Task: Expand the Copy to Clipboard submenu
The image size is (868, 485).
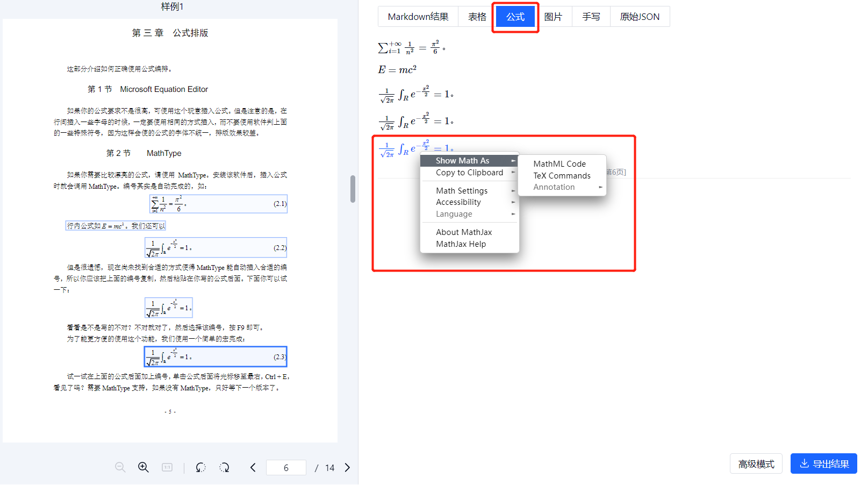Action: [x=469, y=172]
